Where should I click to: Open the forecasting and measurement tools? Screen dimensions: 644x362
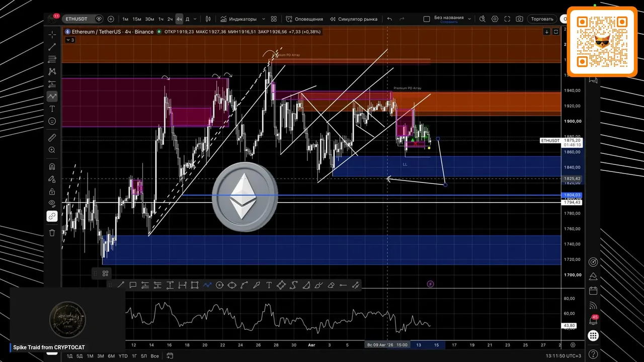pyautogui.click(x=52, y=84)
